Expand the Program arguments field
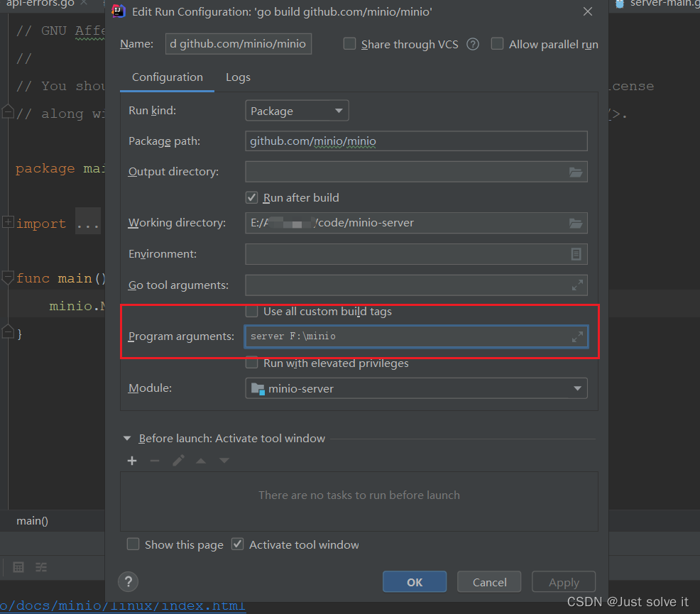Screen dimensions: 700x614 (577, 337)
